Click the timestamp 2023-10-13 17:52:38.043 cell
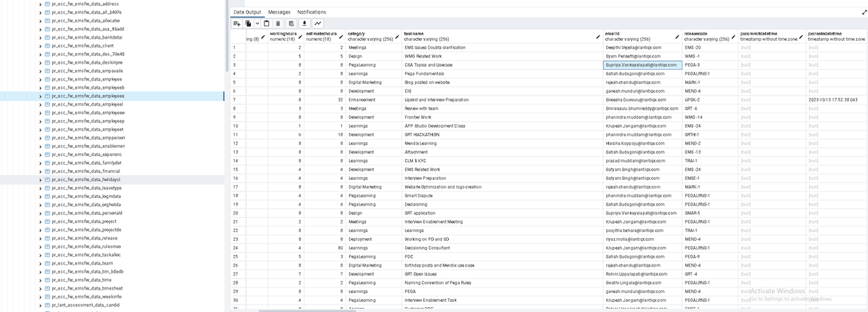The height and width of the screenshot is (312, 868). [x=837, y=100]
